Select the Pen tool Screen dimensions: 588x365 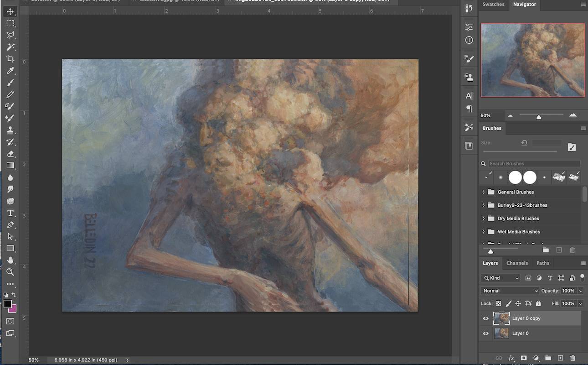click(x=10, y=225)
